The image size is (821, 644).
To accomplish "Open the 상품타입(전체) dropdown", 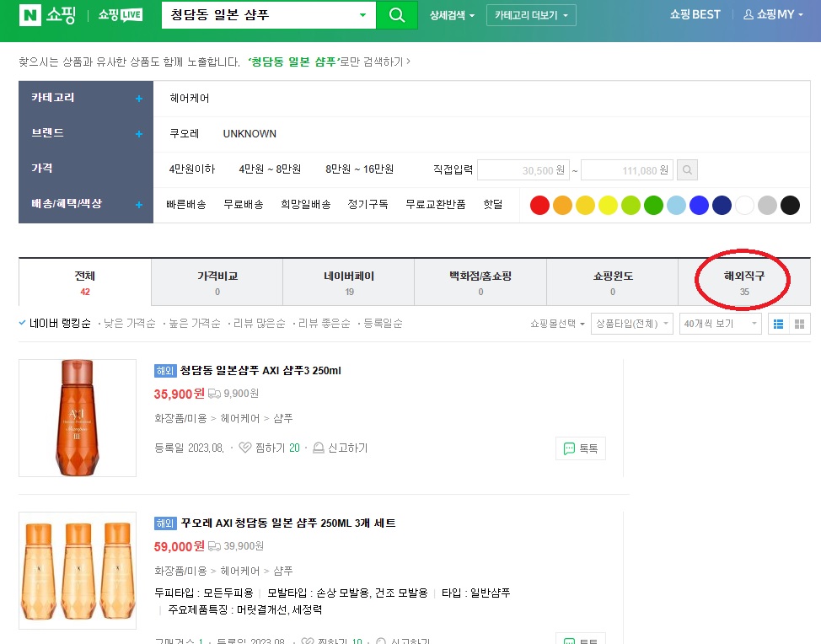I will click(631, 323).
